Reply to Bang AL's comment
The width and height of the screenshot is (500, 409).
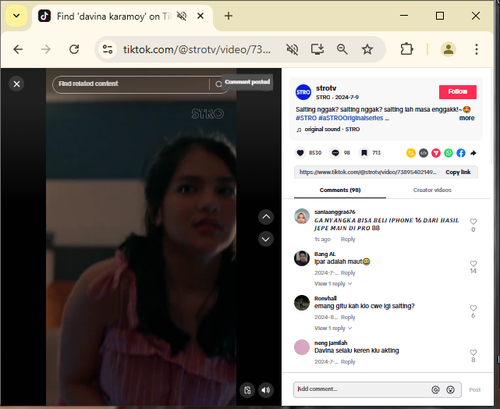[348, 273]
